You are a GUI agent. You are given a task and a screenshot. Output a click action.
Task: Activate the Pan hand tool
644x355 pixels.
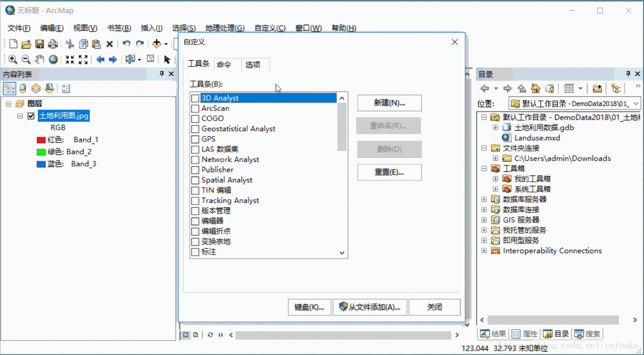tap(40, 59)
